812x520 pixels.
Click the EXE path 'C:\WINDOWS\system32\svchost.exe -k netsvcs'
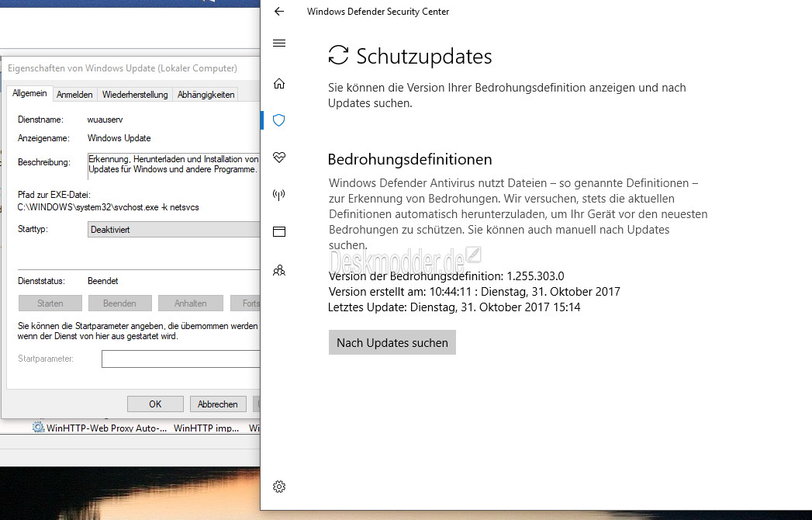(109, 207)
